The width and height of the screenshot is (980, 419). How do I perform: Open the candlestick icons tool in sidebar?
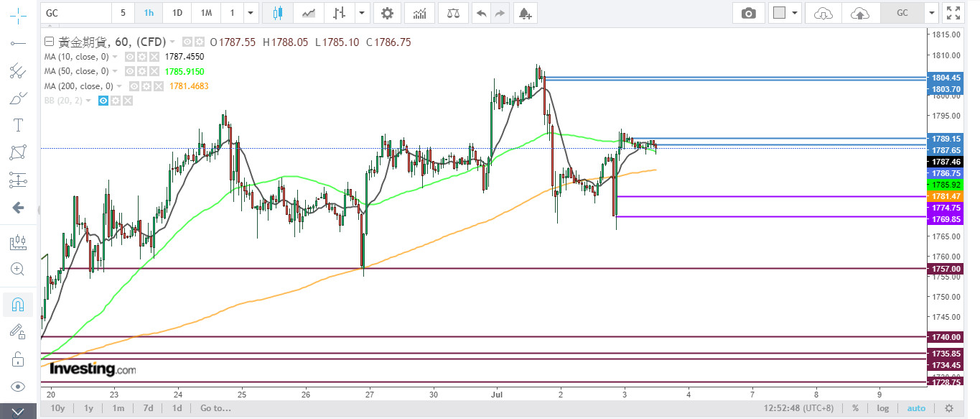(18, 242)
